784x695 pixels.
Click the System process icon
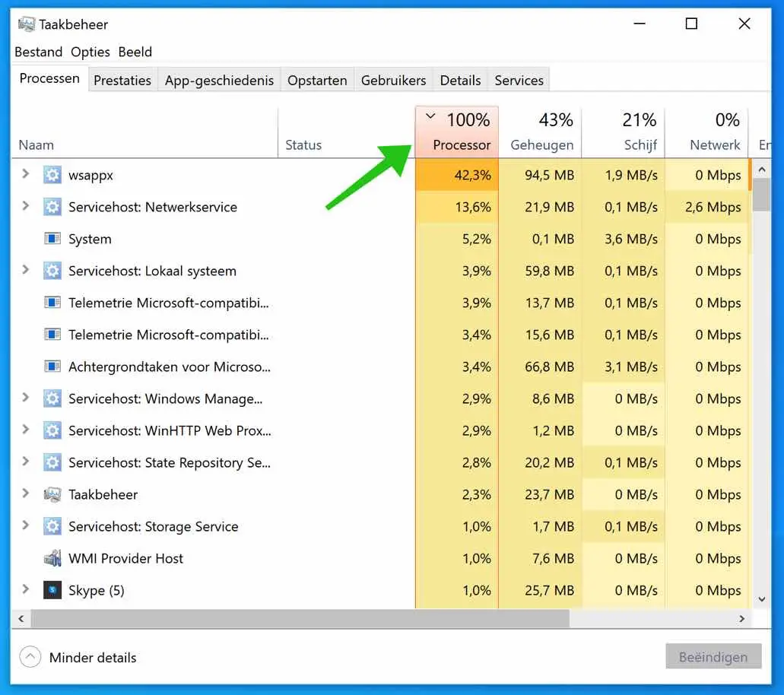(x=52, y=239)
